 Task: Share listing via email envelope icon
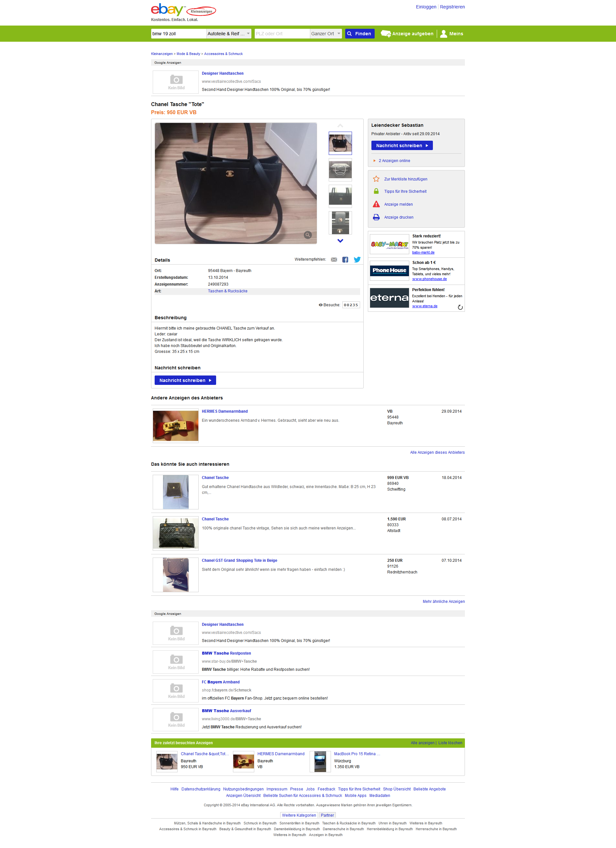tap(334, 259)
